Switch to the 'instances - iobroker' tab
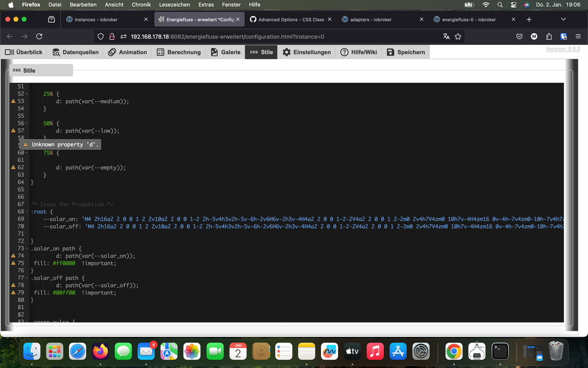588x368 pixels. click(107, 20)
